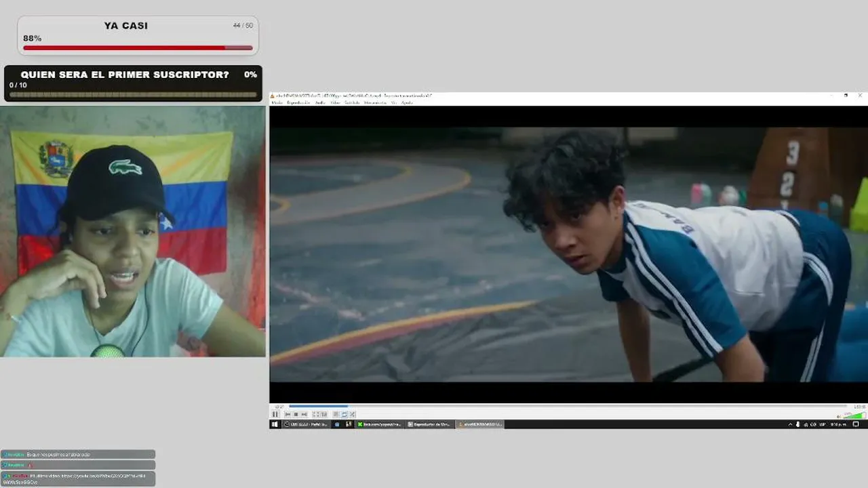The height and width of the screenshot is (488, 868).
Task: Minimize the VLC window
Action: (832, 96)
